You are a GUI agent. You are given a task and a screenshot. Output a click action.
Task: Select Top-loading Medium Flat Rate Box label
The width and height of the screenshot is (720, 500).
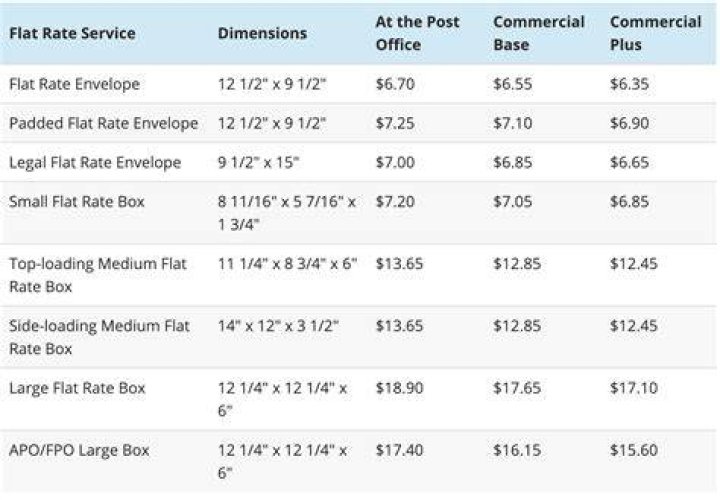98,275
